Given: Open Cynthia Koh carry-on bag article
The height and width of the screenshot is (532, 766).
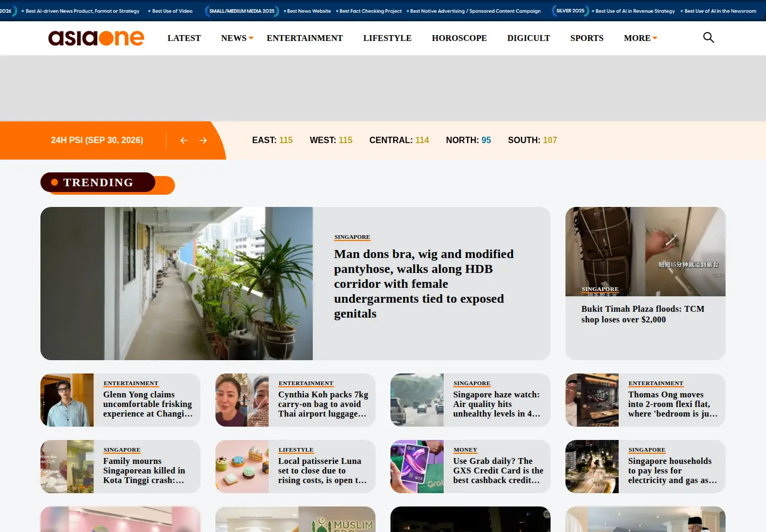Looking at the screenshot, I should (x=323, y=404).
